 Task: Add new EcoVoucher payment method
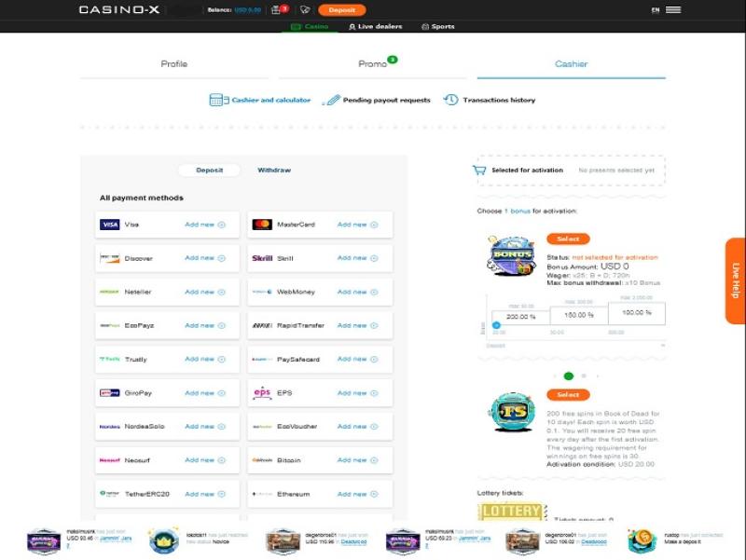[357, 427]
